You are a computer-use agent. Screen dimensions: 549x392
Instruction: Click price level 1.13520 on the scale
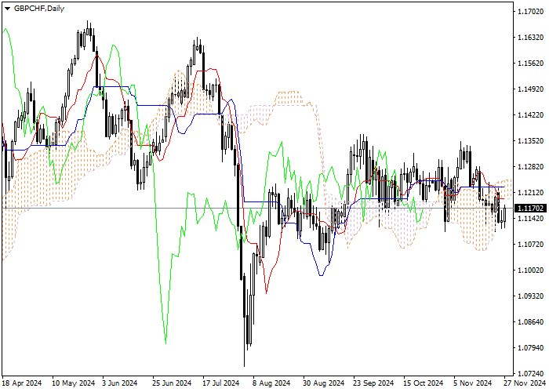coord(530,141)
